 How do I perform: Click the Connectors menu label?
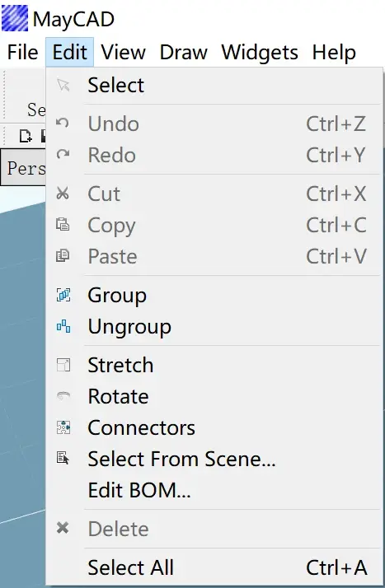(x=142, y=427)
